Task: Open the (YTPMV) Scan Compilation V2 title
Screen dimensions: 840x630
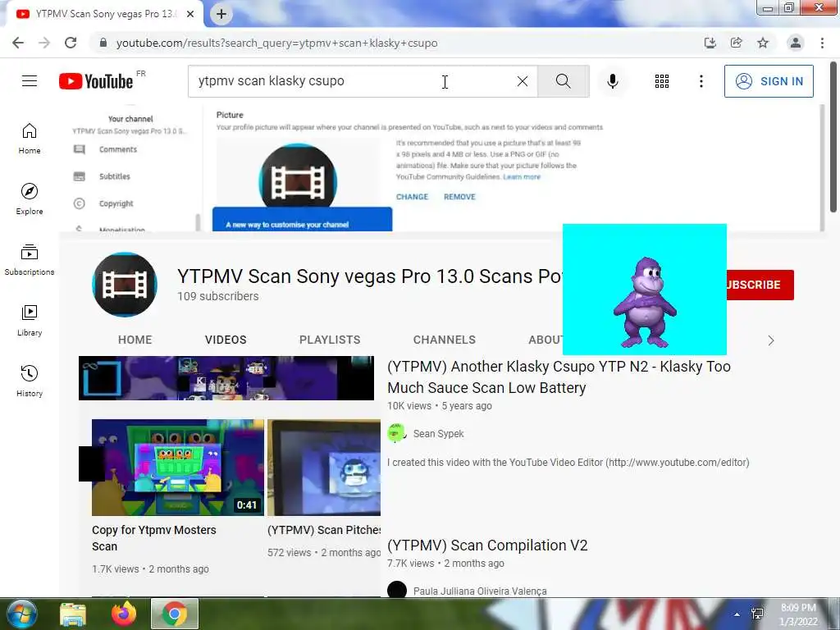Action: [487, 546]
